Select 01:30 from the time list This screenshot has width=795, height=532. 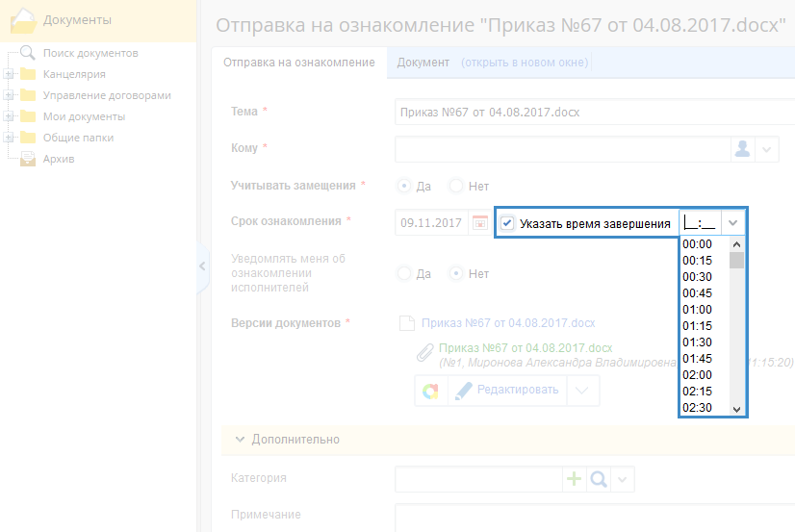click(x=698, y=342)
